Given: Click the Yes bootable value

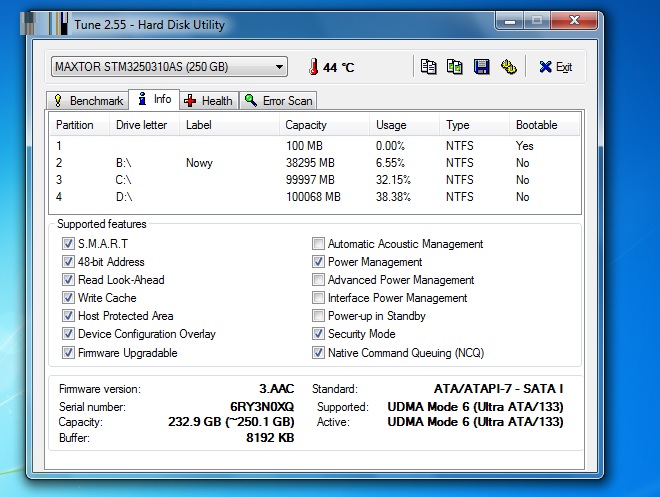Looking at the screenshot, I should (524, 146).
